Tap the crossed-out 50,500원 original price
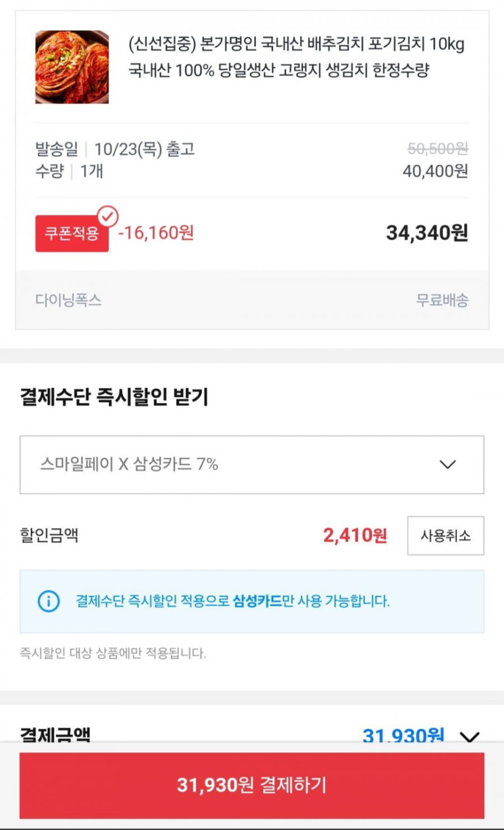The image size is (504, 830). pos(438,149)
